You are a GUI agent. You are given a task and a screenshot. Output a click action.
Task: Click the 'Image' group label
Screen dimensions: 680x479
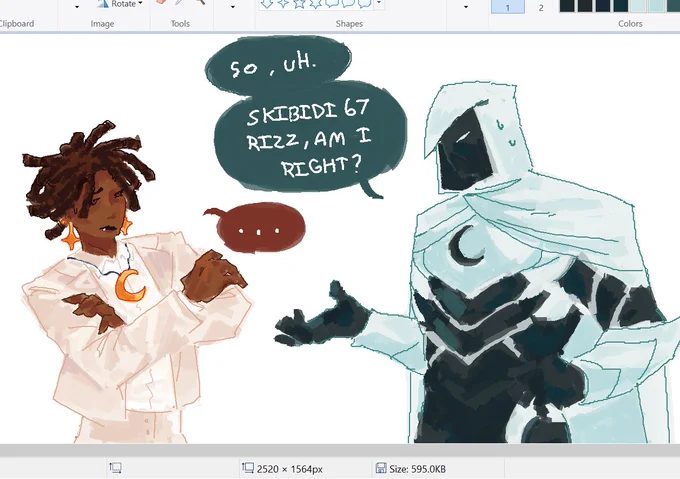pos(102,24)
